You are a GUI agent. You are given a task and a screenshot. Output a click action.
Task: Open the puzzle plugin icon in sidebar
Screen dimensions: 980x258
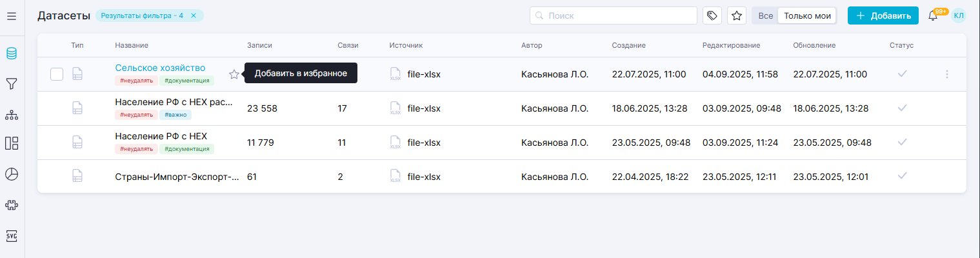pos(12,205)
